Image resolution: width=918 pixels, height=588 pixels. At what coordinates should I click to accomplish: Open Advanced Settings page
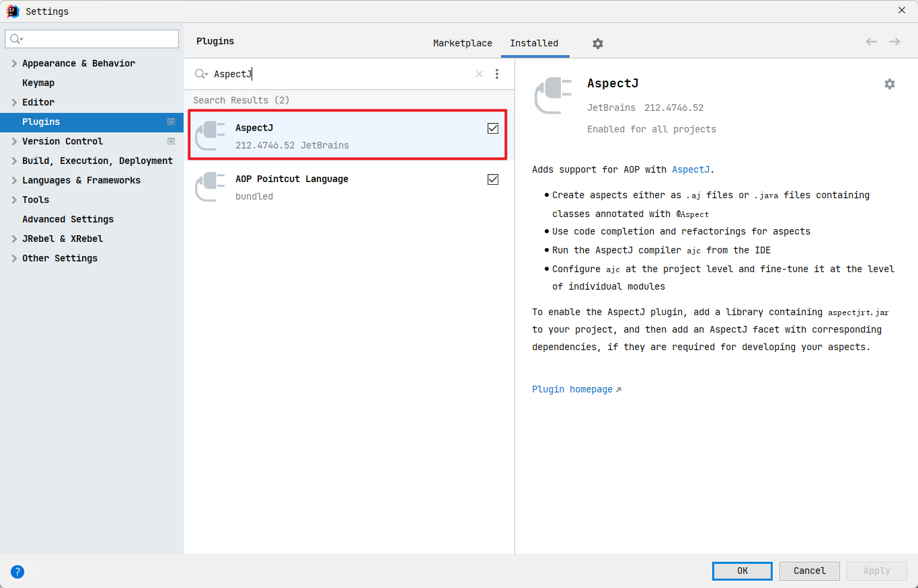[68, 219]
